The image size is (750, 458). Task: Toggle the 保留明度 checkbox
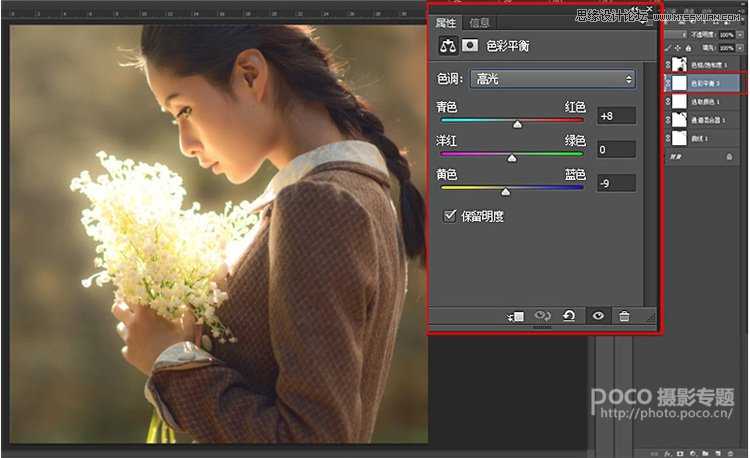pos(450,215)
